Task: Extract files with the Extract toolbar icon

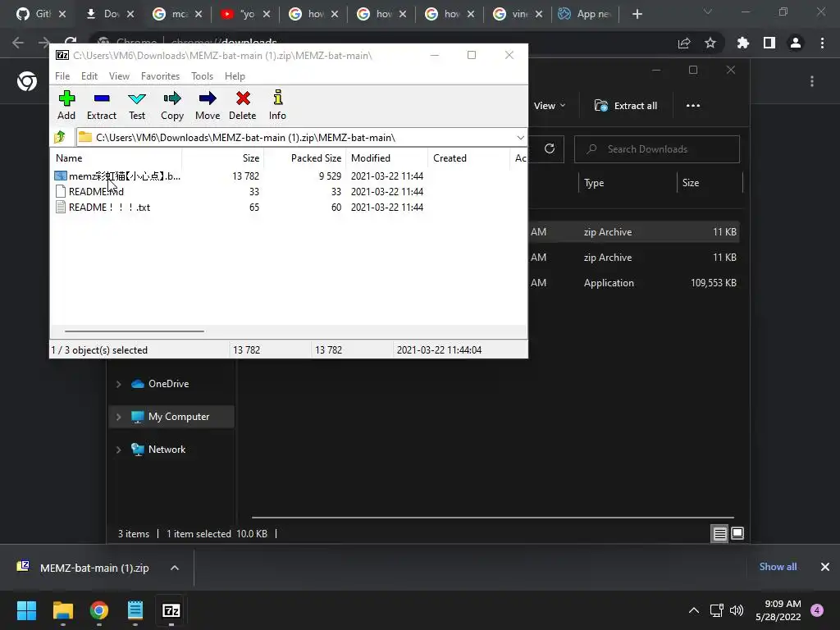Action: point(101,105)
